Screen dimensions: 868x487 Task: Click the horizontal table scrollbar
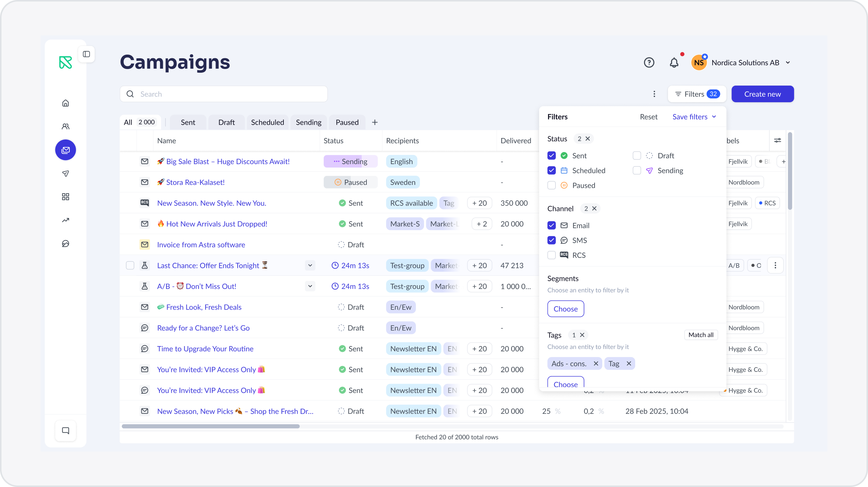pyautogui.click(x=211, y=426)
